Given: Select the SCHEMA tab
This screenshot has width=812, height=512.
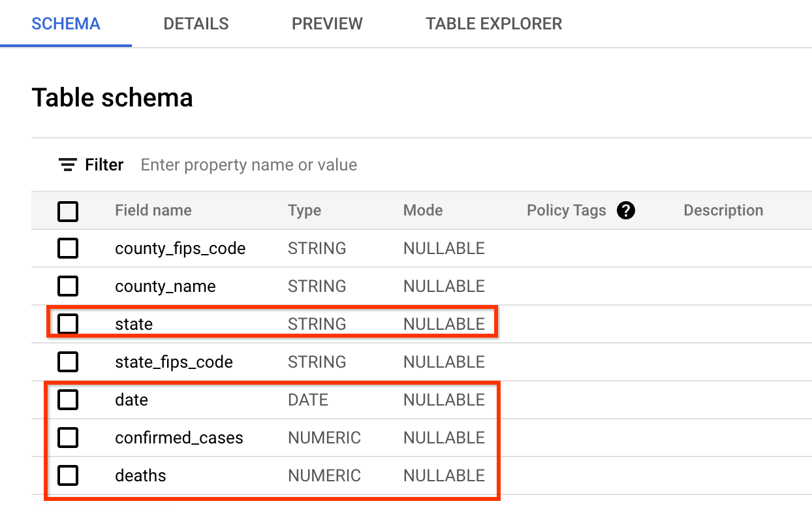Looking at the screenshot, I should tap(65, 24).
